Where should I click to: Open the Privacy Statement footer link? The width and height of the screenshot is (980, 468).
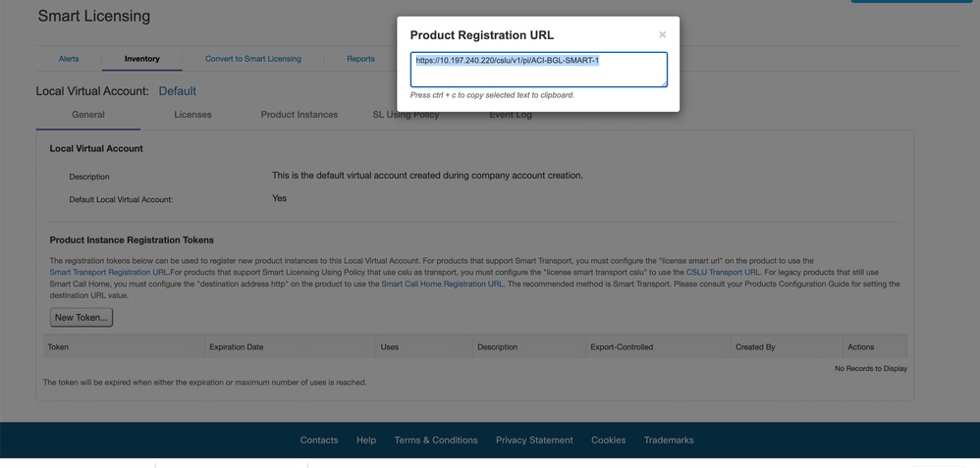(534, 440)
